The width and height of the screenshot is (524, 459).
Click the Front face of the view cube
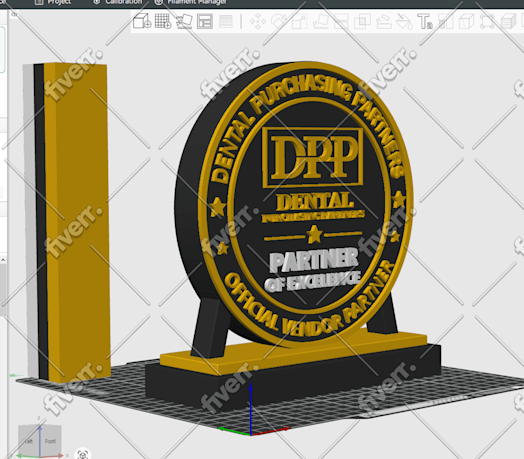pyautogui.click(x=50, y=441)
